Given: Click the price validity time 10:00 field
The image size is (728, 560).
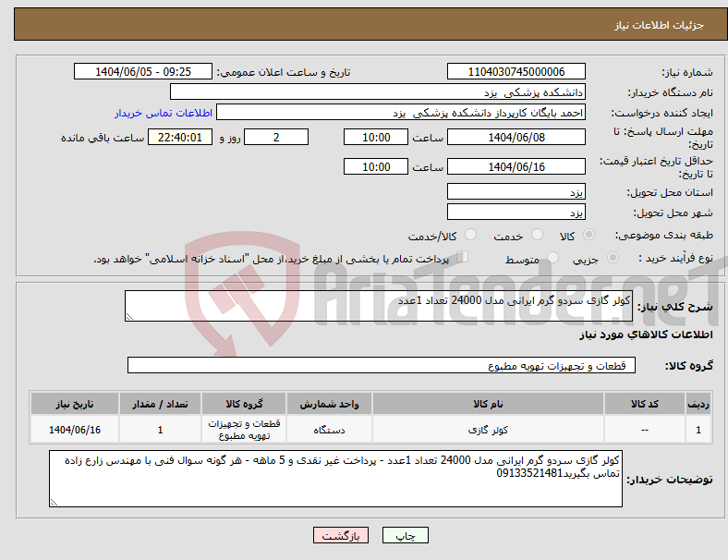Looking at the screenshot, I should [376, 166].
